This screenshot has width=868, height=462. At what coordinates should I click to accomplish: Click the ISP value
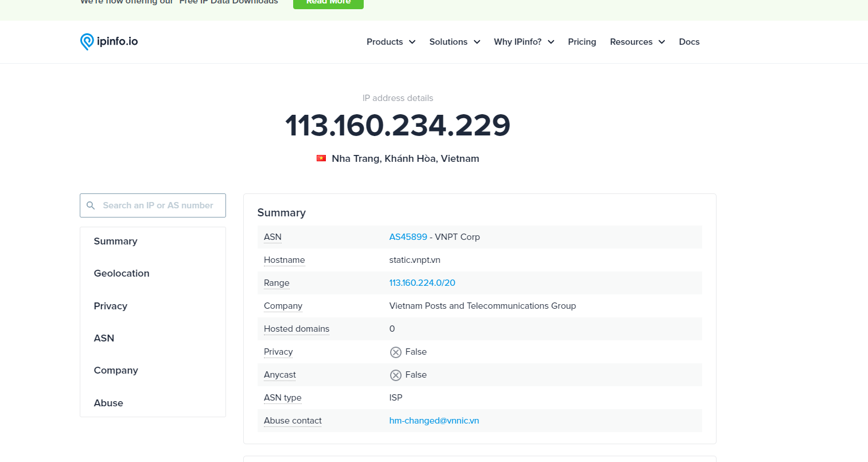click(396, 398)
